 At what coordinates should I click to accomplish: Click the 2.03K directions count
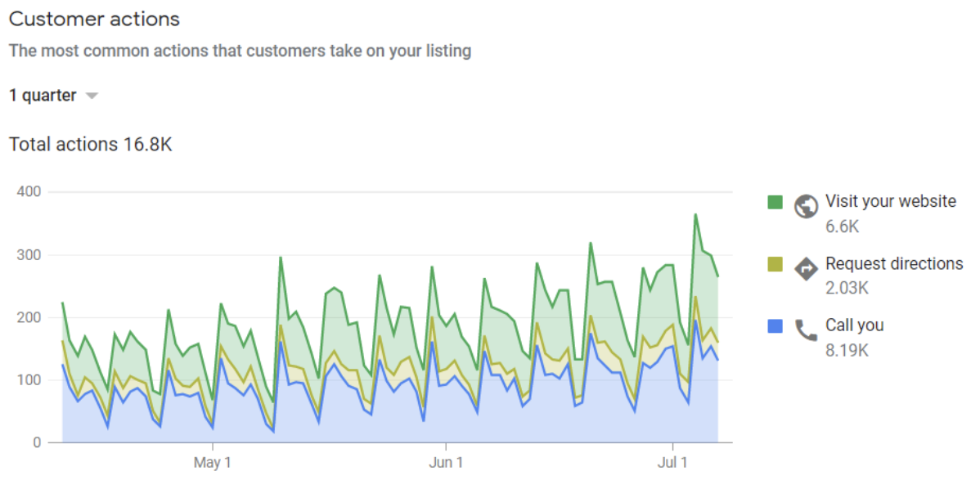(x=847, y=288)
